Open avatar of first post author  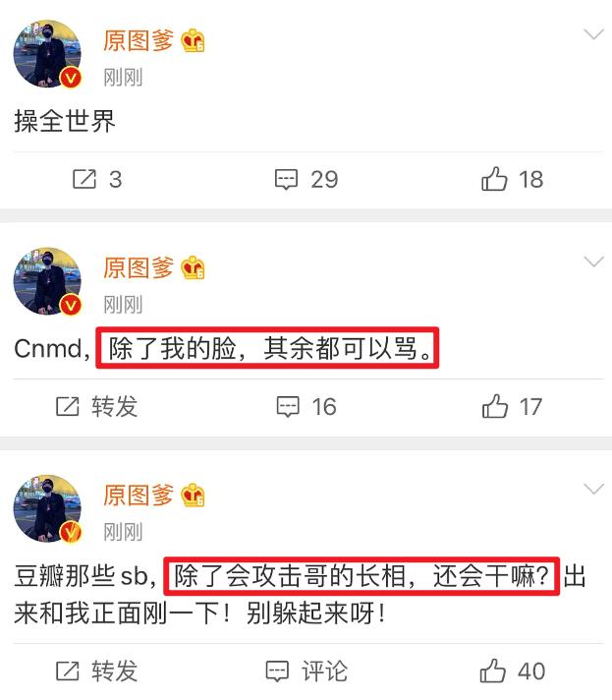pyautogui.click(x=48, y=53)
